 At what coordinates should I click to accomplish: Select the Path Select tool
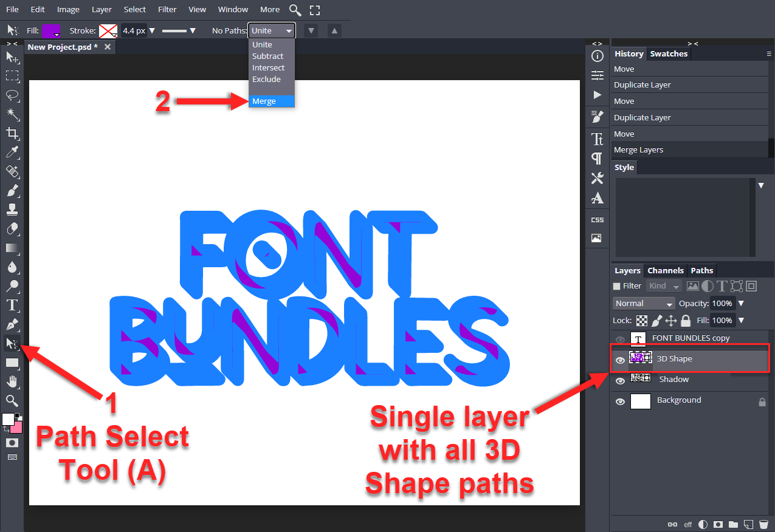click(x=12, y=344)
